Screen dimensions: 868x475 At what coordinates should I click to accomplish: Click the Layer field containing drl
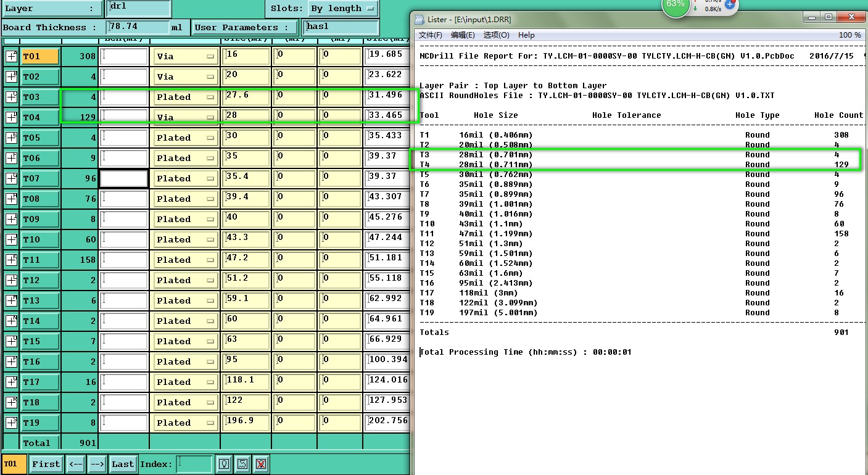coord(138,8)
